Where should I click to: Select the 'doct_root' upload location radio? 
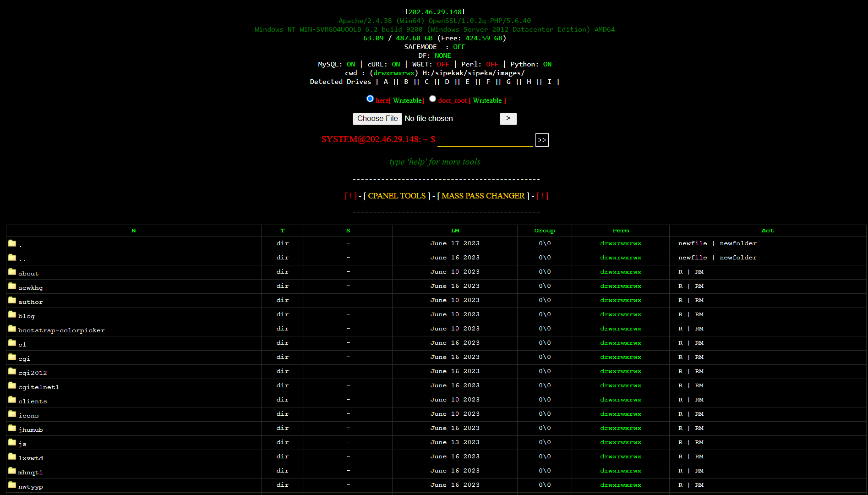point(432,99)
